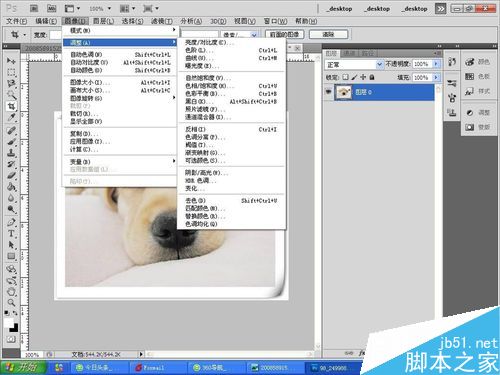Toggle visibility of 图层 0 layer
This screenshot has height=375, width=500.
click(x=328, y=91)
